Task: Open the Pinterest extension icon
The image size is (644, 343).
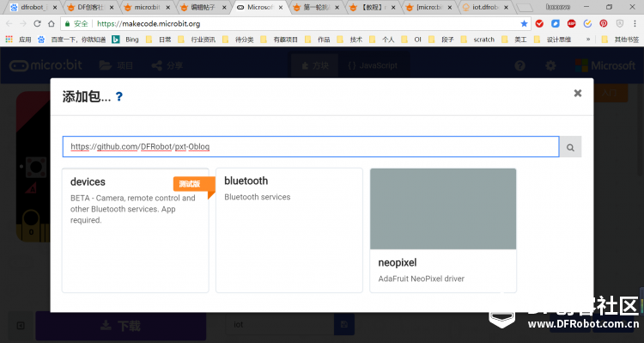Action: [x=604, y=24]
